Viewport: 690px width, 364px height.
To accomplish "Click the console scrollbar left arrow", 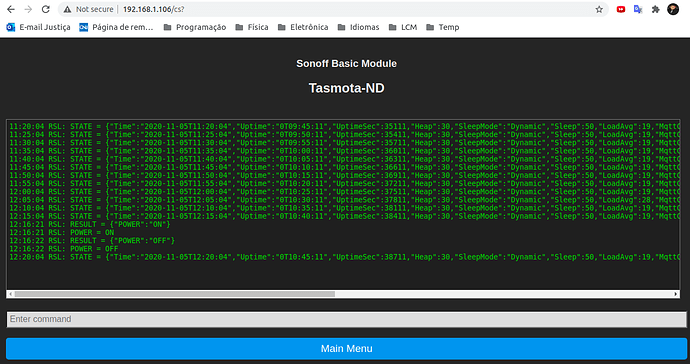I will [x=11, y=294].
